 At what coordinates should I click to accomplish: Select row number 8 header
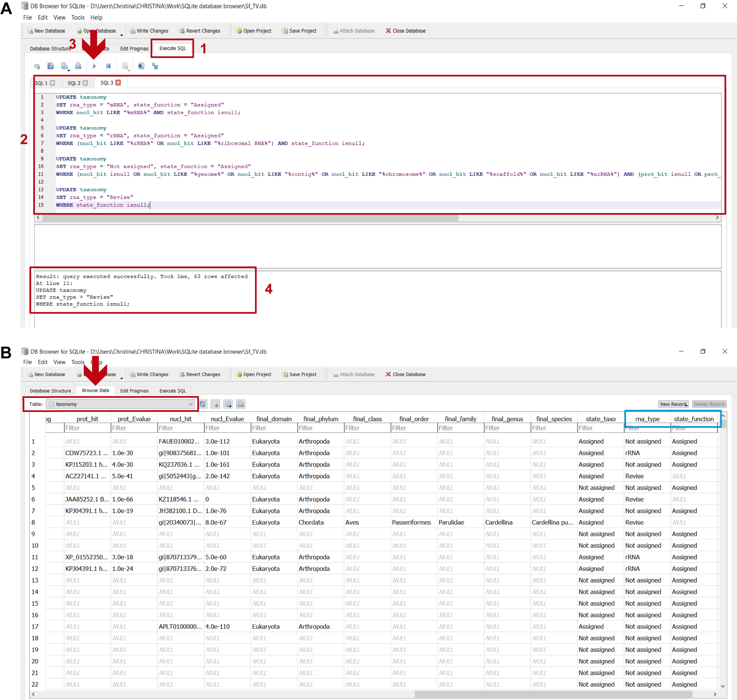point(37,522)
